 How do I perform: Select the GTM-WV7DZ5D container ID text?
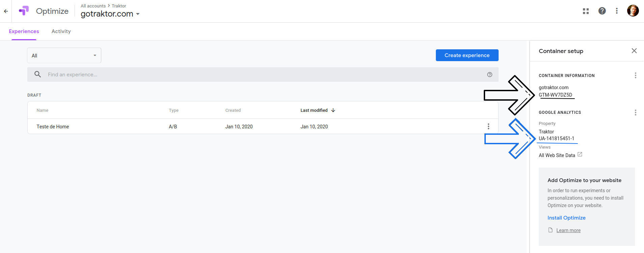click(555, 95)
